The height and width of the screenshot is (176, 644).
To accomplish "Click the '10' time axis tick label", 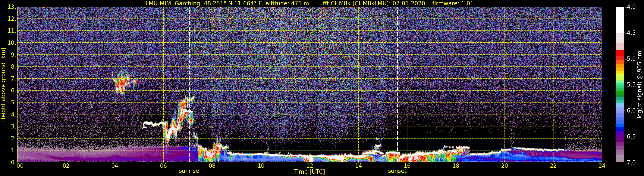I will click(x=261, y=166).
